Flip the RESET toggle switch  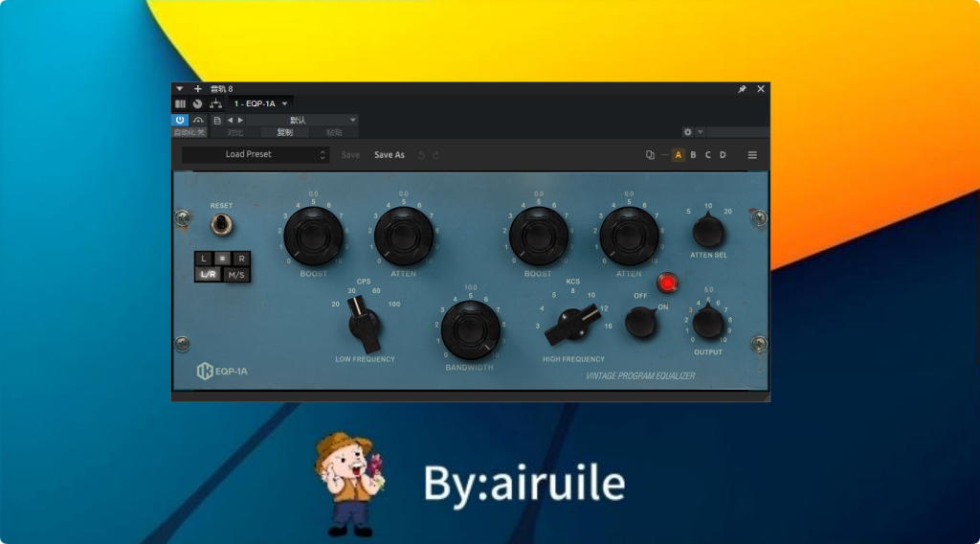click(221, 224)
